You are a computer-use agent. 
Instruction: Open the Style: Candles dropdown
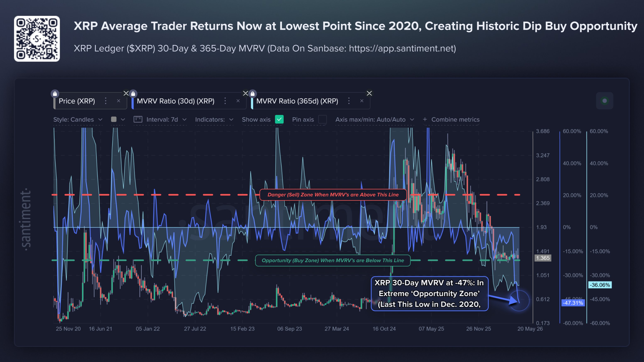(x=78, y=119)
